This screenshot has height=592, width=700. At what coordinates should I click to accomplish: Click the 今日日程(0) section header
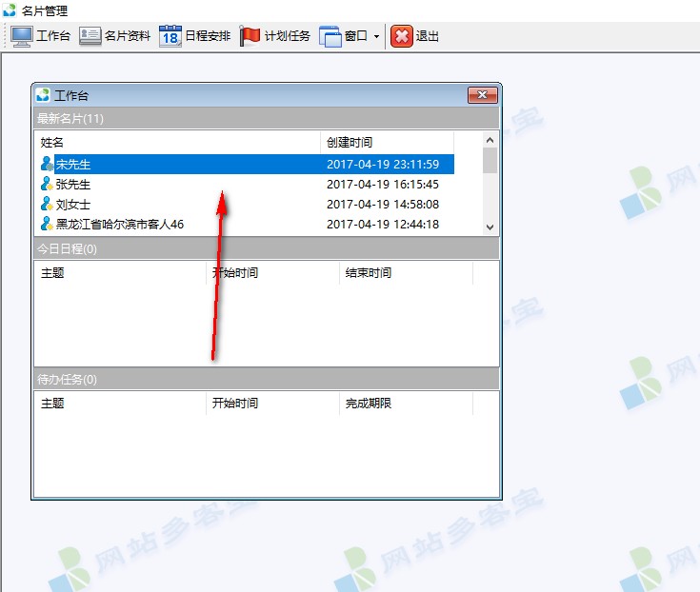(x=266, y=249)
